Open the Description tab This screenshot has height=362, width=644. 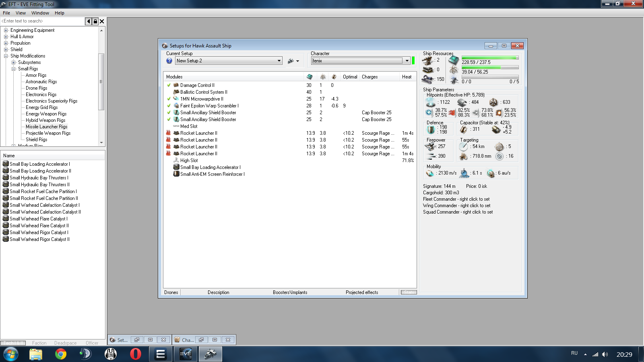tap(219, 292)
